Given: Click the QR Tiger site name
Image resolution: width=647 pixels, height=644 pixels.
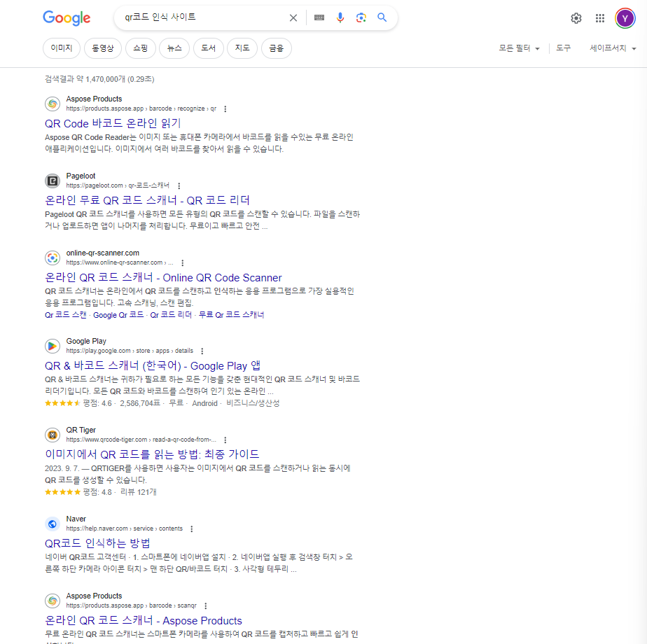Looking at the screenshot, I should pos(81,430).
